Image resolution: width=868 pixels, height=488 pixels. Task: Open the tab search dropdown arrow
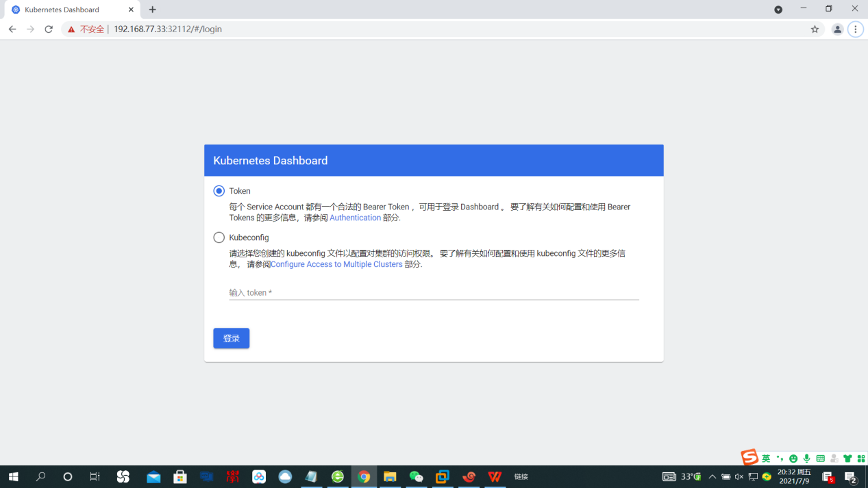[778, 10]
